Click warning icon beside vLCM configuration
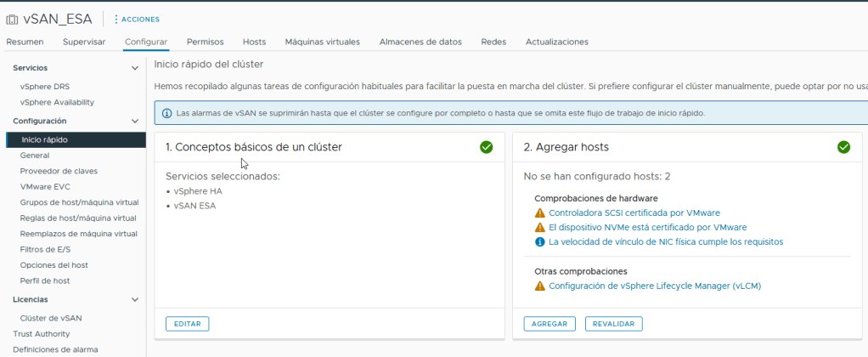868x357 pixels. (540, 286)
